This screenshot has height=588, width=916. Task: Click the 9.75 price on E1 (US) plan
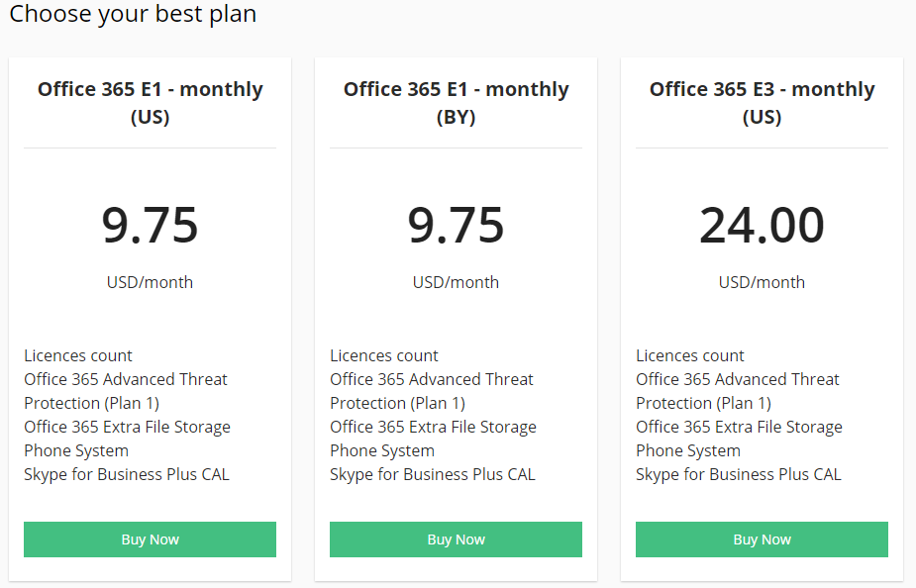tap(150, 226)
